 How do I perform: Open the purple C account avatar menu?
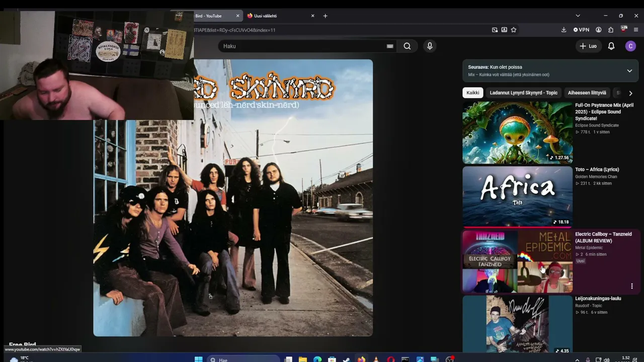coord(630,46)
